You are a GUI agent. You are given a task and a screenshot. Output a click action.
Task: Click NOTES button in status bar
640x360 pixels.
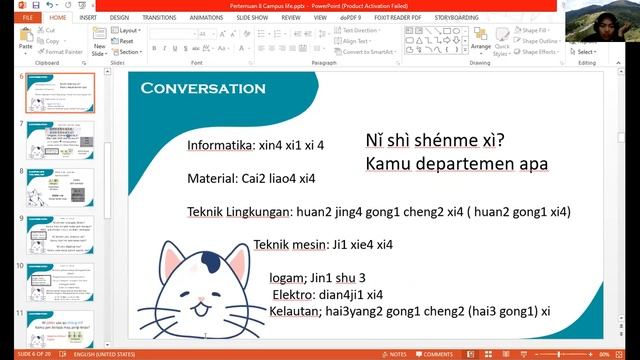coord(394,354)
